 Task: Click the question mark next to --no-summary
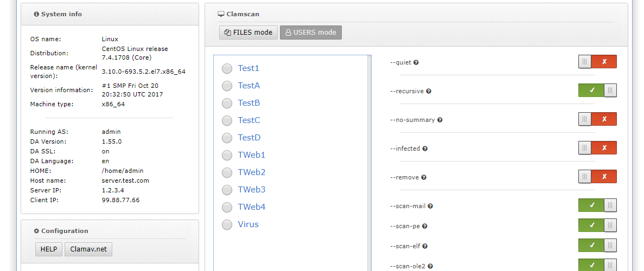point(440,120)
